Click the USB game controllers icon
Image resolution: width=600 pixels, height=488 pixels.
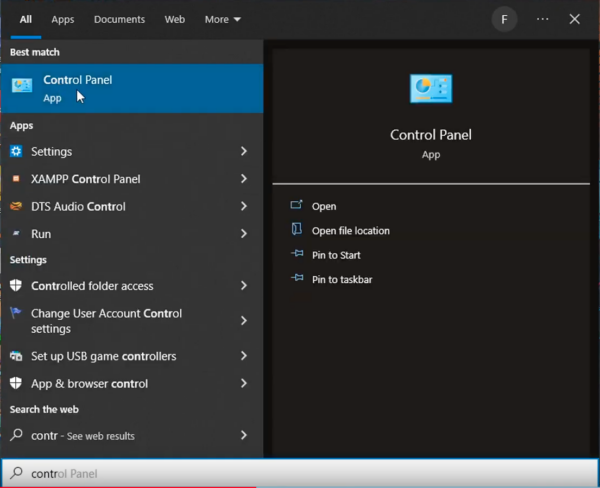tap(16, 357)
